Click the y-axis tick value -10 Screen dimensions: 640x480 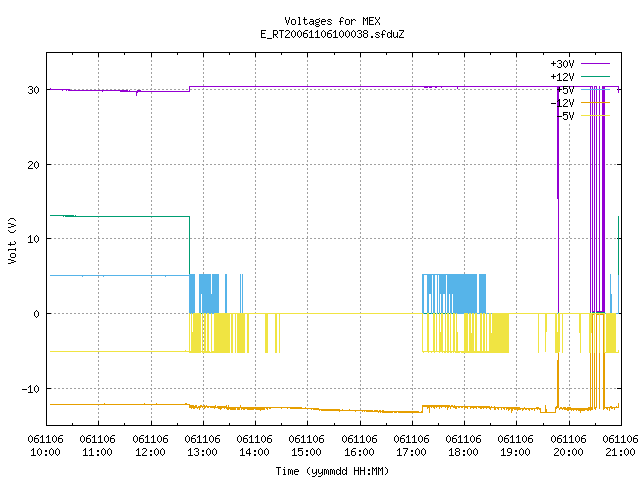(x=31, y=389)
